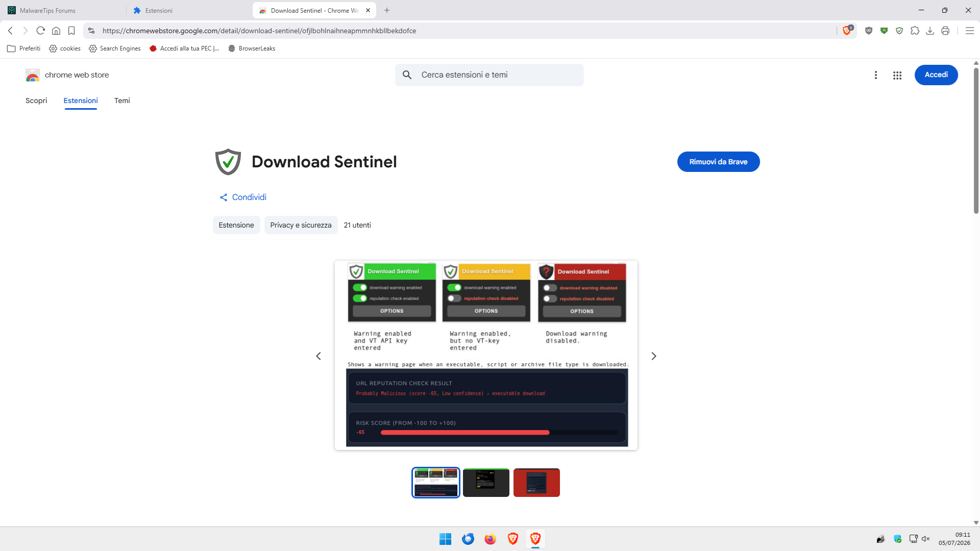Open the web store three-dot menu
980x551 pixels.
pyautogui.click(x=876, y=75)
